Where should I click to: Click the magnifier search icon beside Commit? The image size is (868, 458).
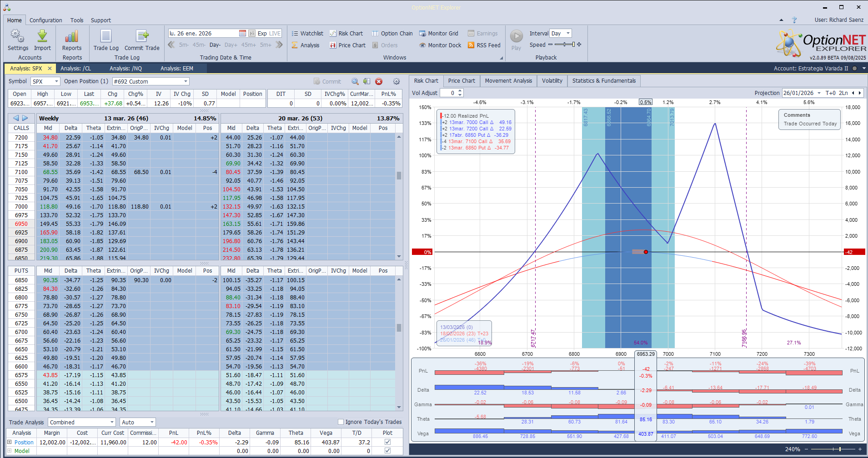click(x=355, y=81)
